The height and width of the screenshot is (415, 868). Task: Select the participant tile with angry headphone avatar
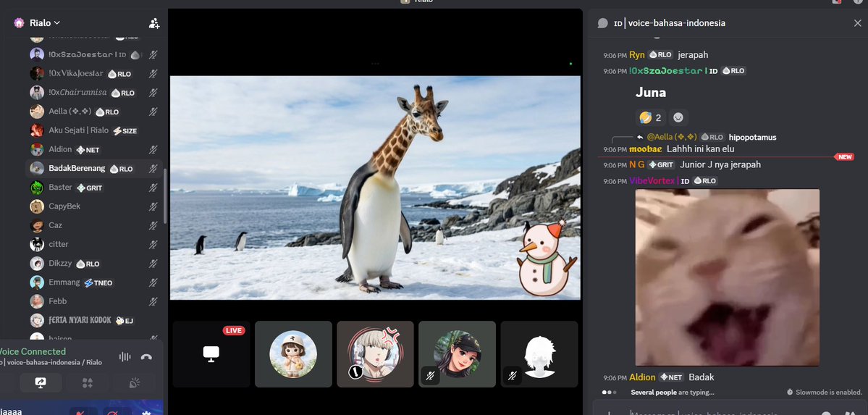[x=375, y=354]
